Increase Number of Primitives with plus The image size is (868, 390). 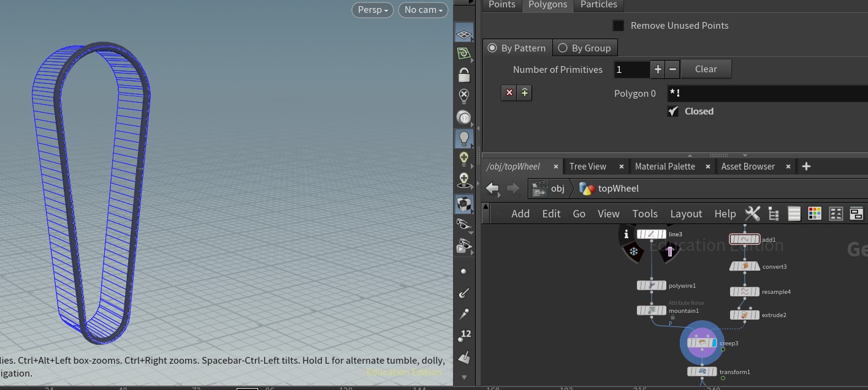pyautogui.click(x=658, y=70)
